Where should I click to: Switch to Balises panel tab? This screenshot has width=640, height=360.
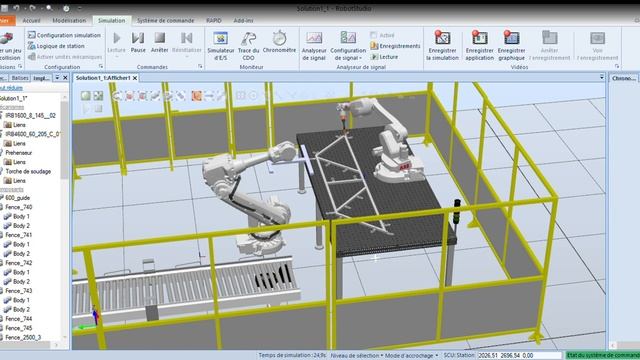click(20, 78)
